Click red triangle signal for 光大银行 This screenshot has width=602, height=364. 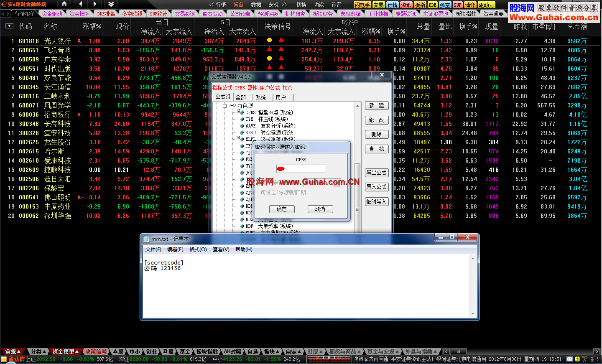pyautogui.click(x=281, y=40)
